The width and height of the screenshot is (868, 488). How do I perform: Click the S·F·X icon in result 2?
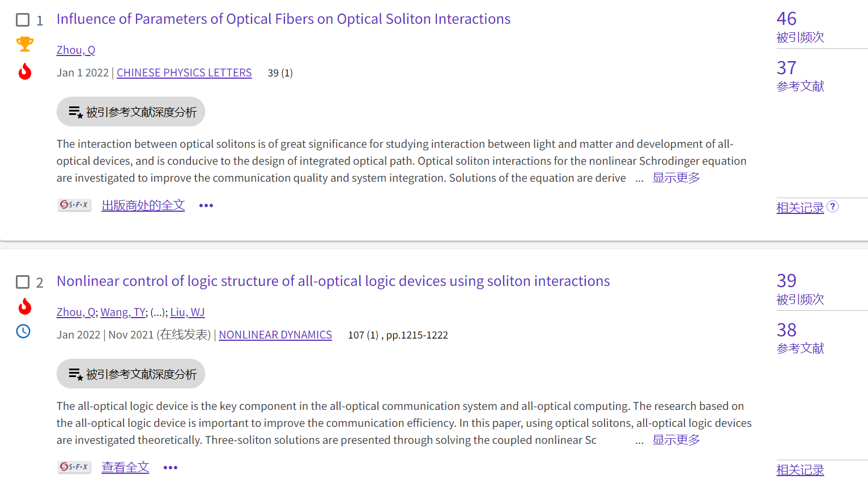74,467
